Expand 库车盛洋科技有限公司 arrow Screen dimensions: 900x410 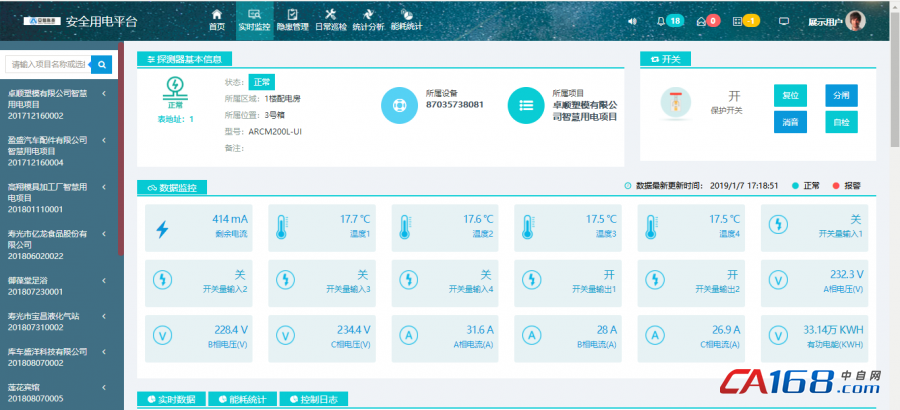coord(104,351)
